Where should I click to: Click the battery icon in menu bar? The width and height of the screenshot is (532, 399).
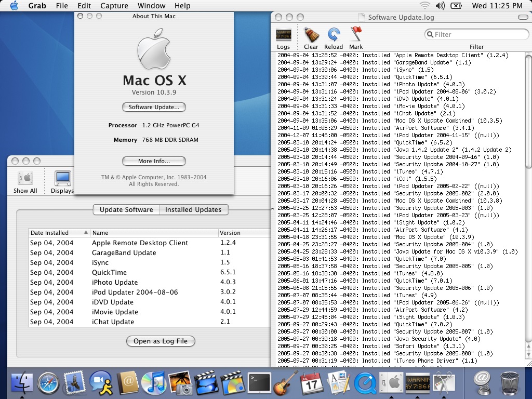point(456,5)
